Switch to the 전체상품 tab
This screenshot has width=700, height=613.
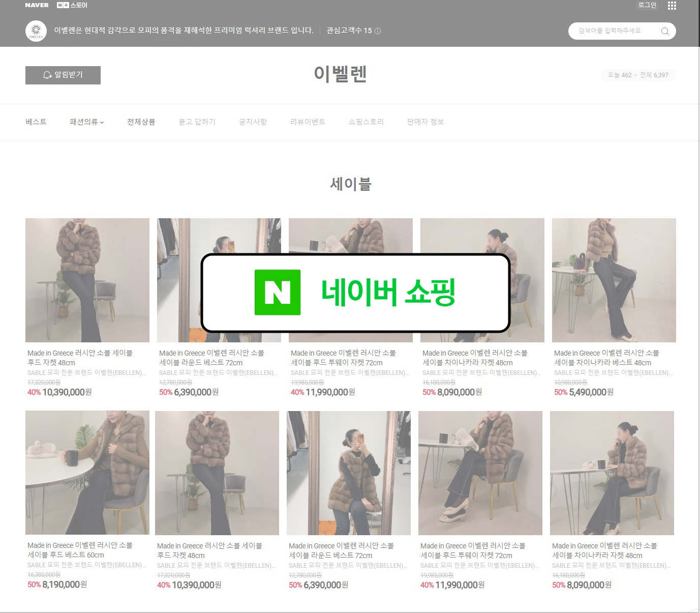141,122
